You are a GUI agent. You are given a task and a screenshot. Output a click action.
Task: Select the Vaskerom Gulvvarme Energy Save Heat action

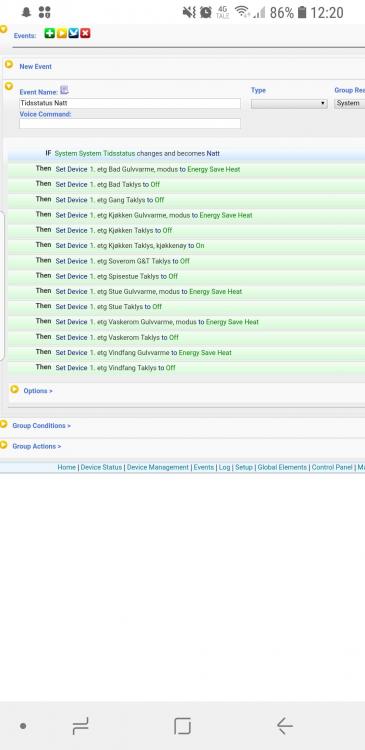click(186, 322)
